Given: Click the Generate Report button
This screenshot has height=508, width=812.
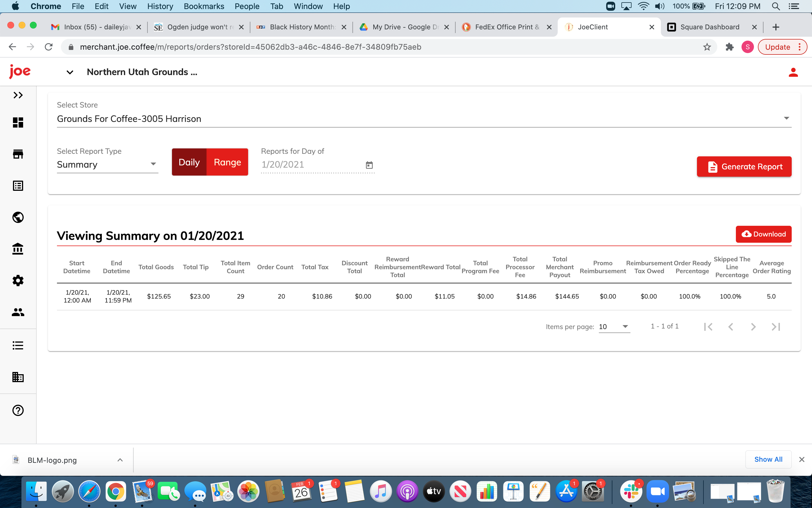Looking at the screenshot, I should [x=744, y=167].
